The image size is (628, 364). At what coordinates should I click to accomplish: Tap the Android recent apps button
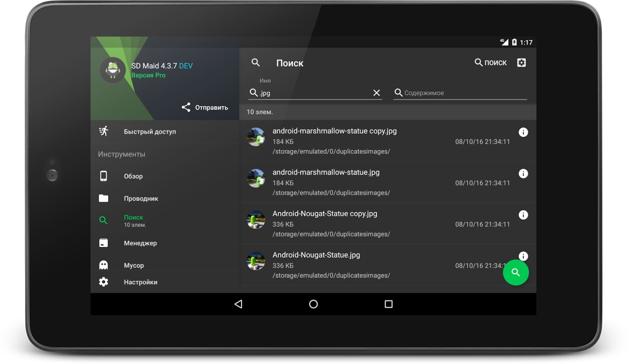pyautogui.click(x=389, y=304)
